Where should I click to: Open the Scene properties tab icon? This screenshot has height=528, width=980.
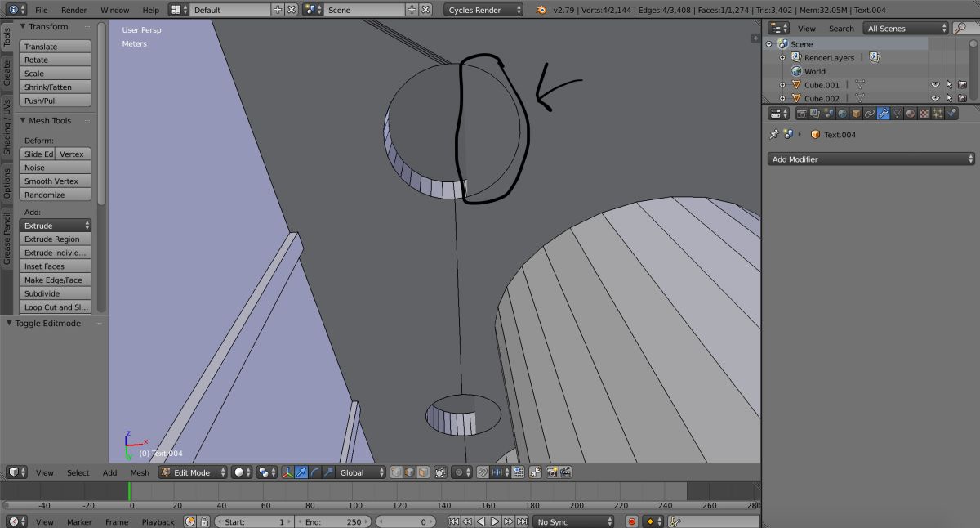click(828, 114)
